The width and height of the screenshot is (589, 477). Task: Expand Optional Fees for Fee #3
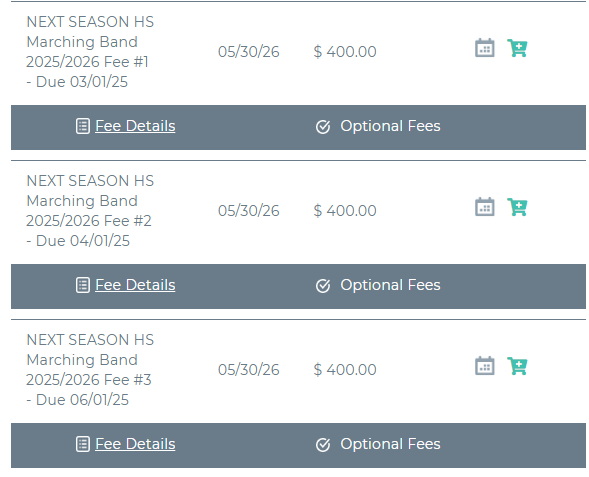point(390,444)
